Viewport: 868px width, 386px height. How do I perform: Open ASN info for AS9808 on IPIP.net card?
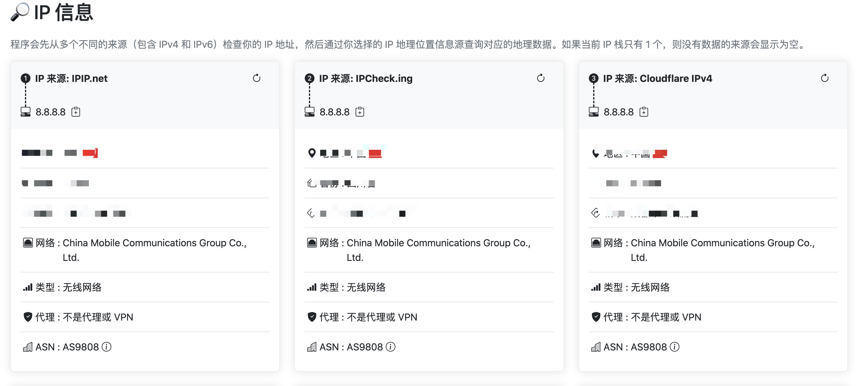pos(107,347)
